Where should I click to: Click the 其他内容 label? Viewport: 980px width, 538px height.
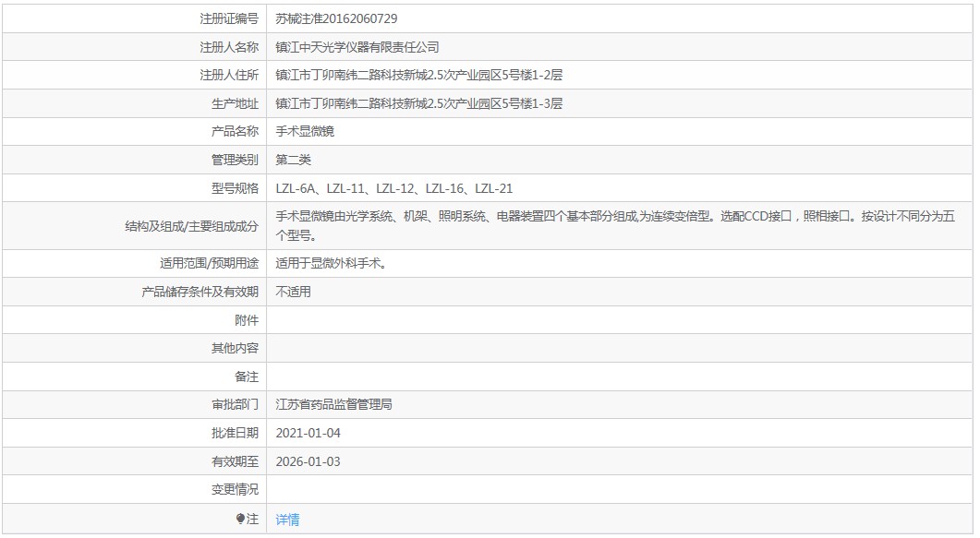(235, 348)
